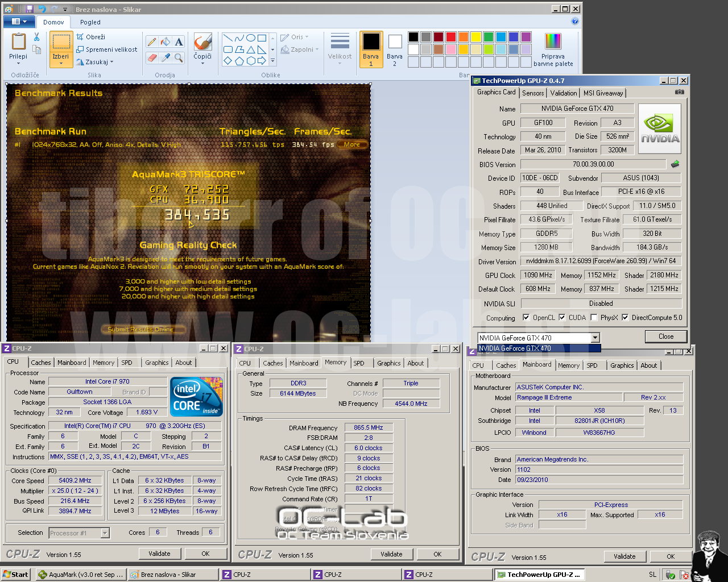Screen dimensions: 728x582
Task: Choose the curve shape
Action: tap(239, 38)
